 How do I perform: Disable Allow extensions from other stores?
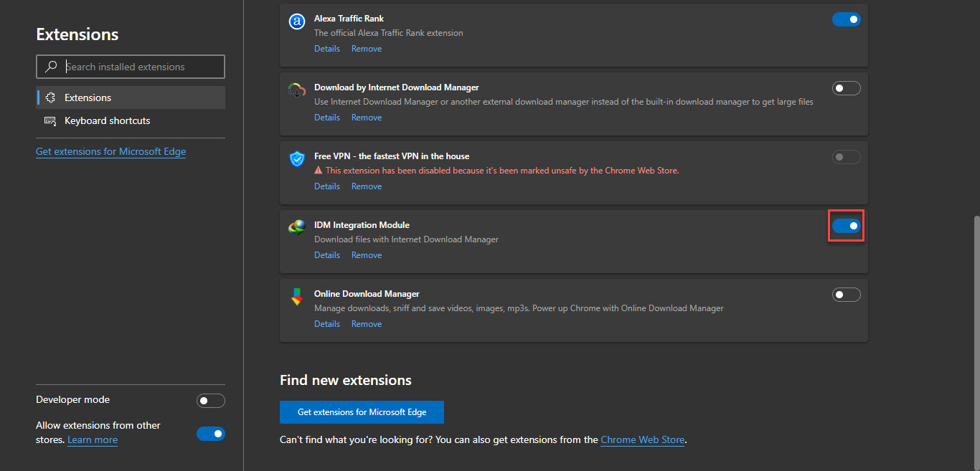click(x=210, y=434)
